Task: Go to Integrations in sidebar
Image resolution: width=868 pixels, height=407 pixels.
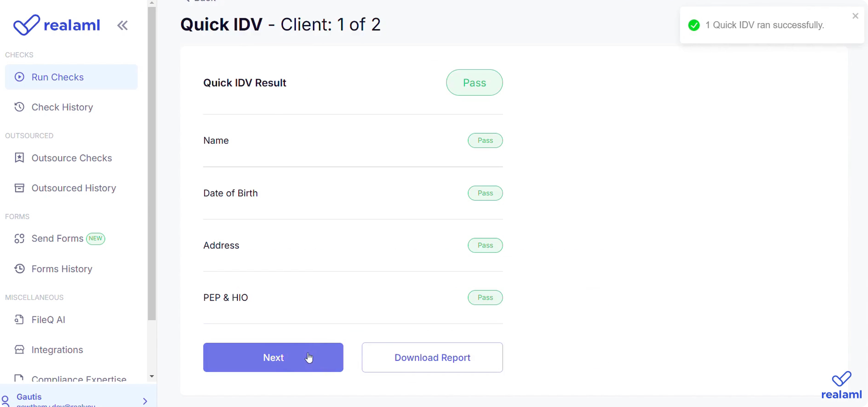Action: point(57,350)
